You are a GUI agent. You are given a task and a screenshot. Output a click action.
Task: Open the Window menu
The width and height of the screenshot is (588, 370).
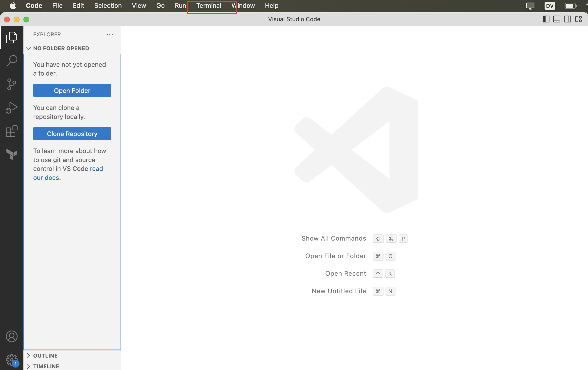click(x=243, y=6)
